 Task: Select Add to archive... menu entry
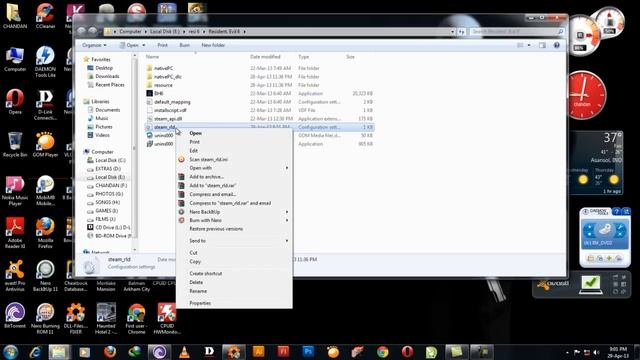click(x=234, y=177)
